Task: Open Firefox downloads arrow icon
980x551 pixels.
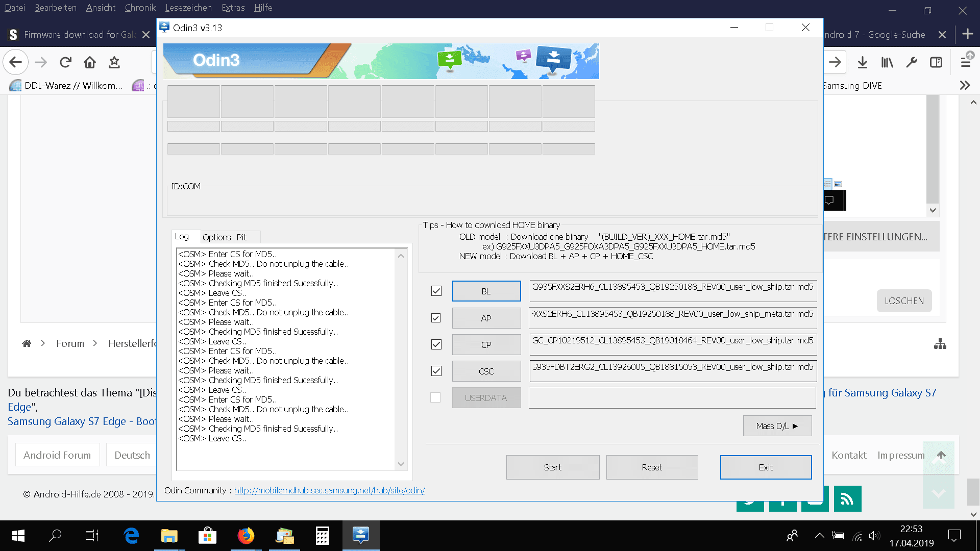Action: [863, 62]
